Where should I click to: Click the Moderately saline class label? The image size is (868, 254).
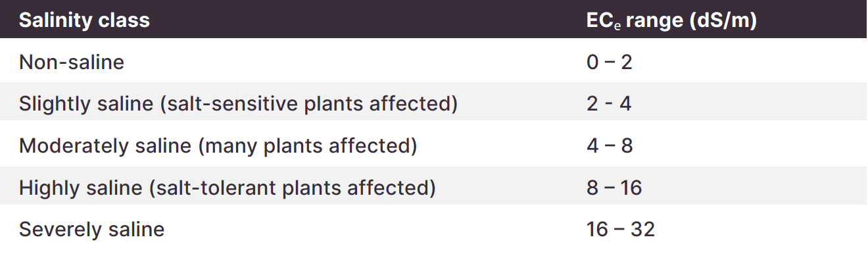108,146
